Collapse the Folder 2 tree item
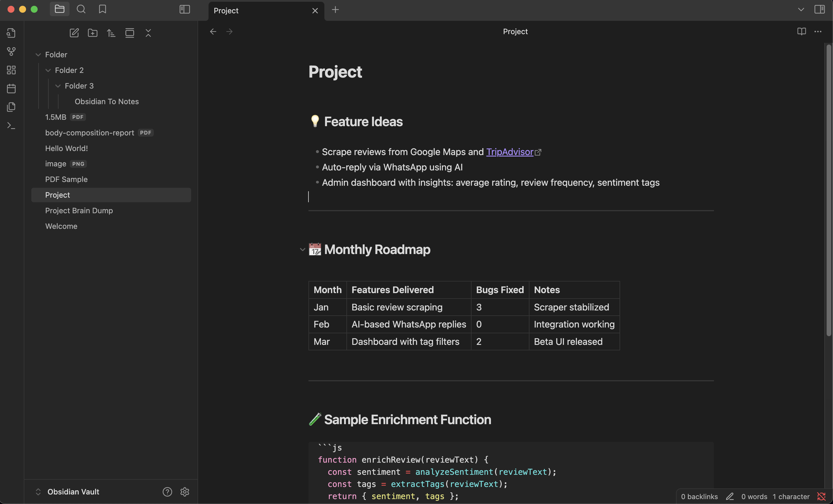The width and height of the screenshot is (833, 504). 48,70
